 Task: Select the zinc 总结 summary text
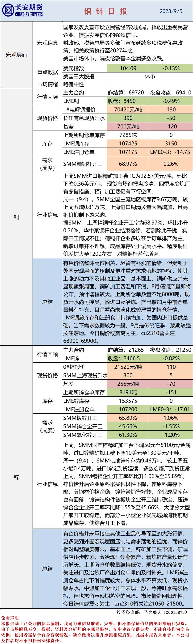click(x=127, y=569)
